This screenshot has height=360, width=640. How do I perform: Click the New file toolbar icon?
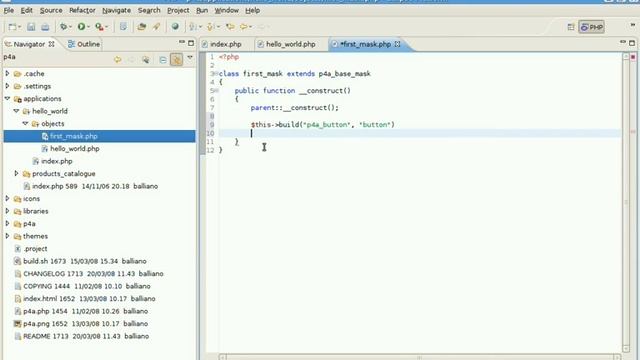[12, 27]
